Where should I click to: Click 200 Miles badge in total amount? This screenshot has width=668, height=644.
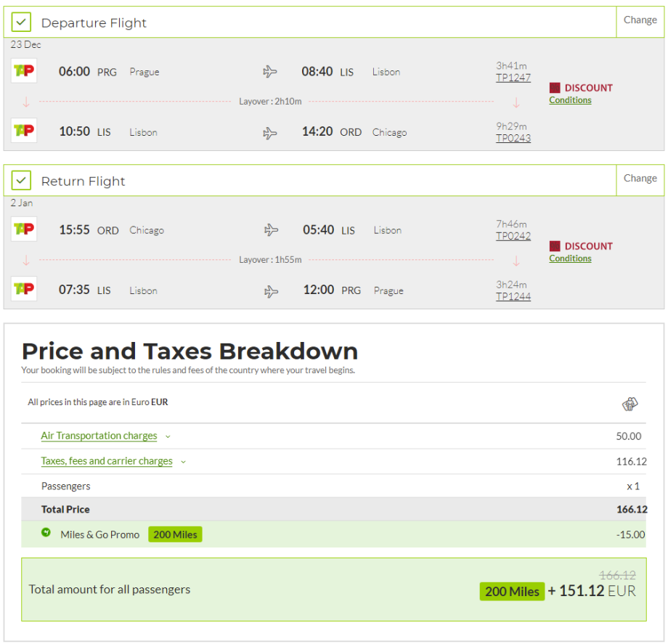pos(512,591)
